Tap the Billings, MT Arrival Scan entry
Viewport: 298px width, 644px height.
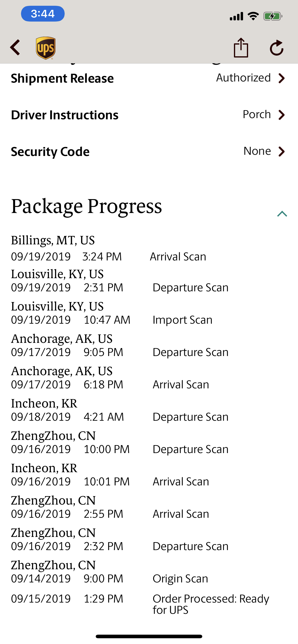click(109, 248)
